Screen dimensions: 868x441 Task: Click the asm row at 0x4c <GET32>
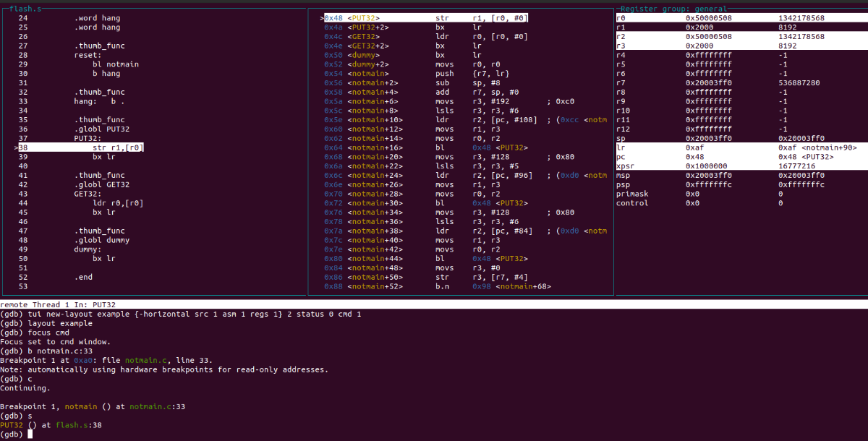click(x=425, y=36)
